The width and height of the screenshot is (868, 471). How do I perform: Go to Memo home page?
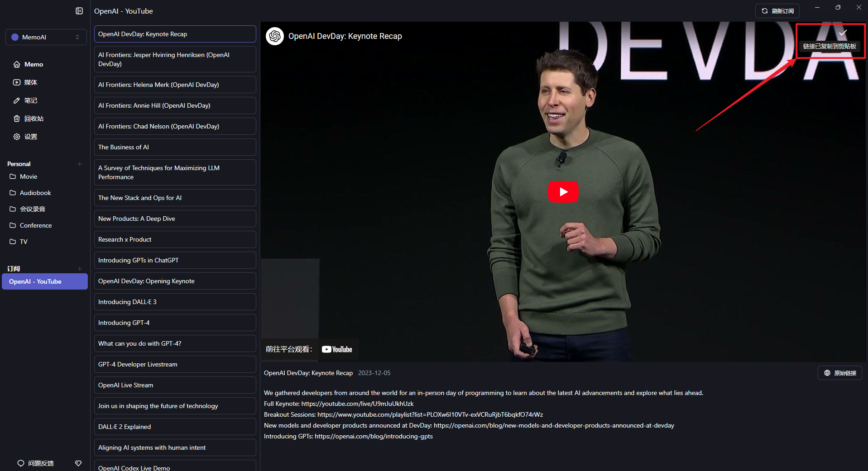34,64
